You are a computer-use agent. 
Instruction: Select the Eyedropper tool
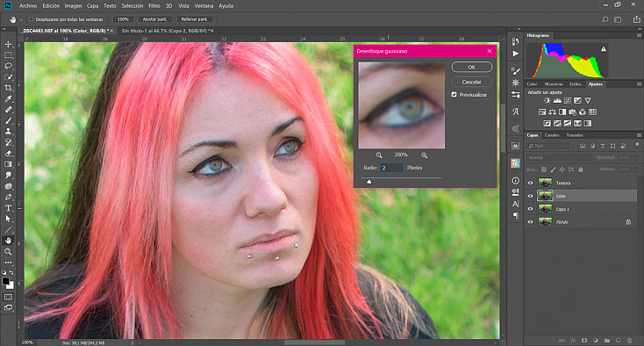[x=8, y=98]
